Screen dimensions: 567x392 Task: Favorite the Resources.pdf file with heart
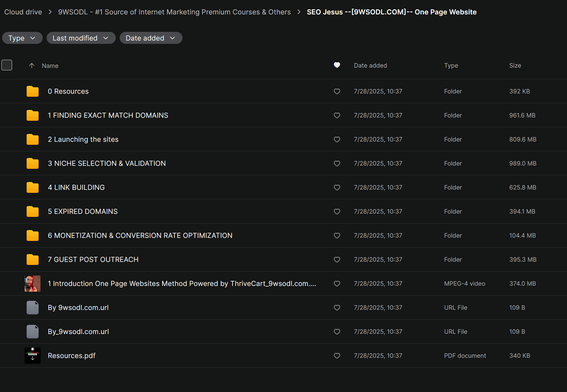pos(337,356)
